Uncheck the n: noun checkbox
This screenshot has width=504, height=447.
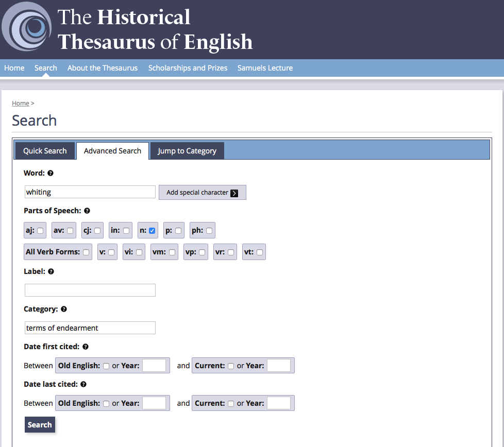tap(152, 231)
